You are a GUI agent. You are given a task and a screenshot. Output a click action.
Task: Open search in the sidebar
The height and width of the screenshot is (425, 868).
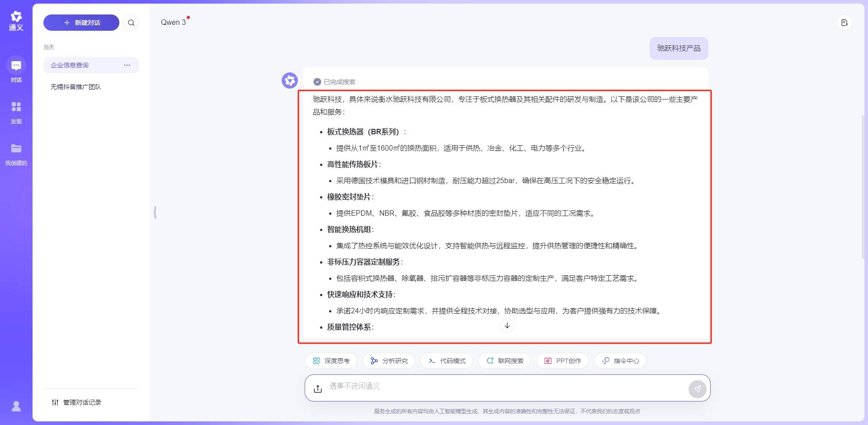tap(131, 22)
